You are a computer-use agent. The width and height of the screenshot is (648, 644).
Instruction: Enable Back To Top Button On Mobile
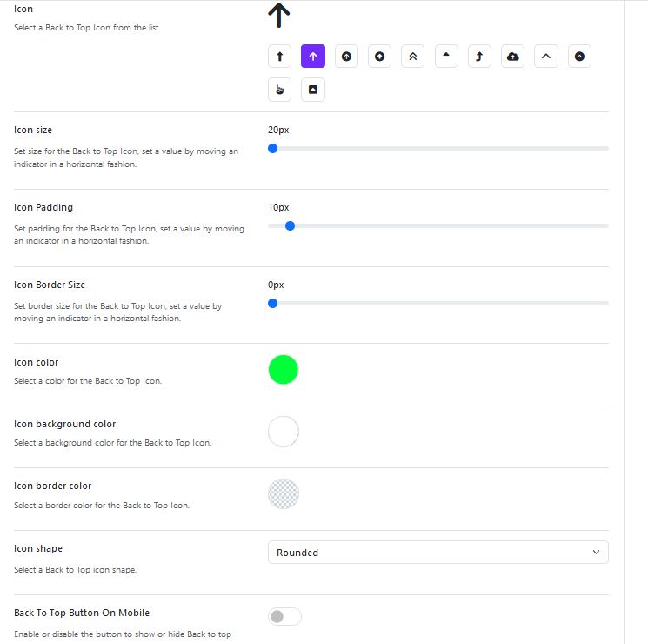pyautogui.click(x=284, y=616)
